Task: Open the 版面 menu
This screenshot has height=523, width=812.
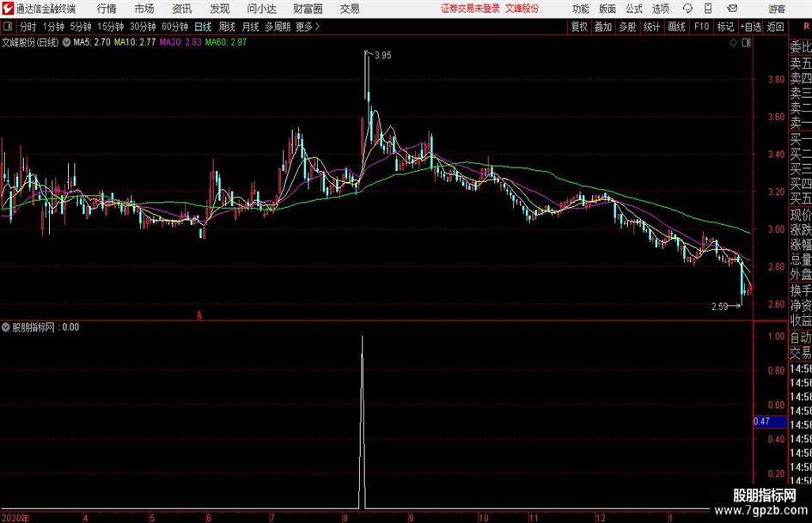Action: coord(607,9)
